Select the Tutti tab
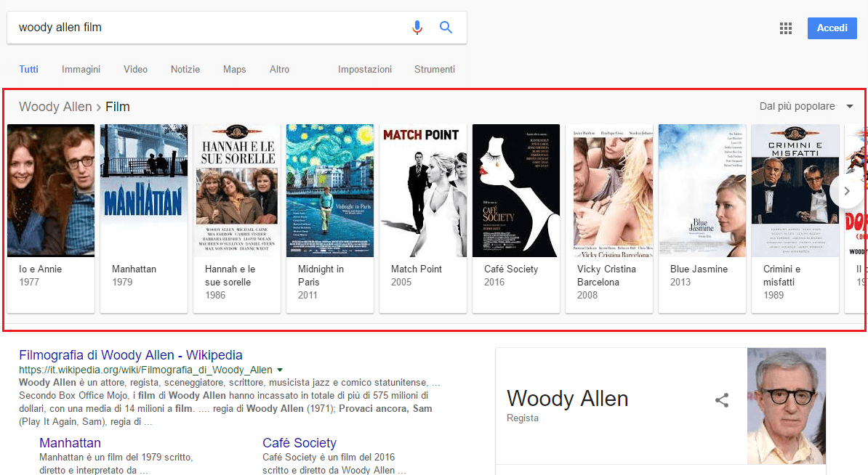The height and width of the screenshot is (475, 868). click(29, 69)
